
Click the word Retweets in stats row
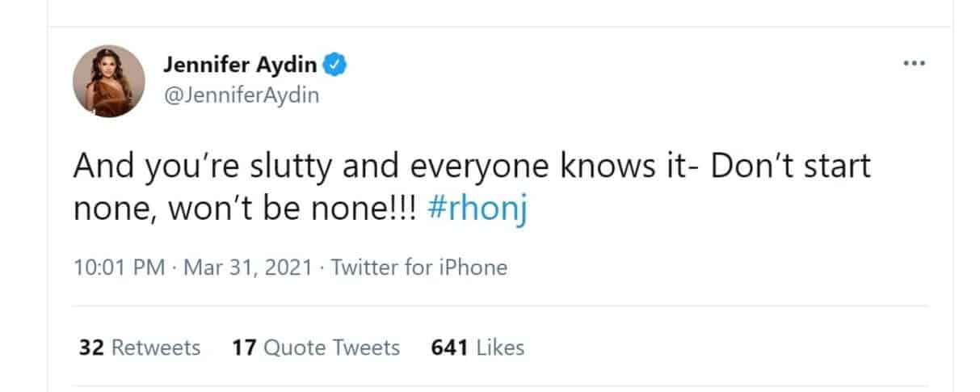point(155,348)
